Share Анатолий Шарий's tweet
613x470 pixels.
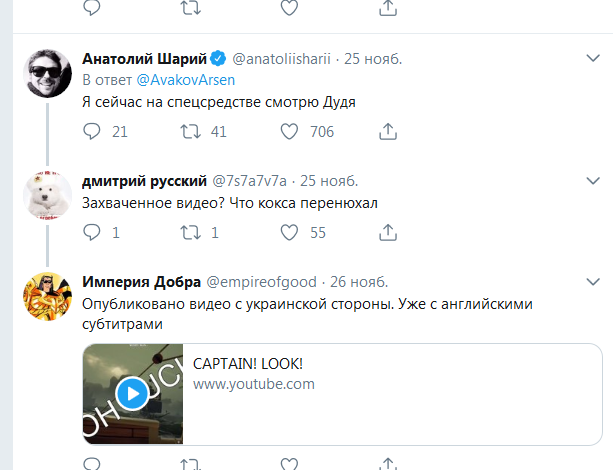tap(388, 131)
